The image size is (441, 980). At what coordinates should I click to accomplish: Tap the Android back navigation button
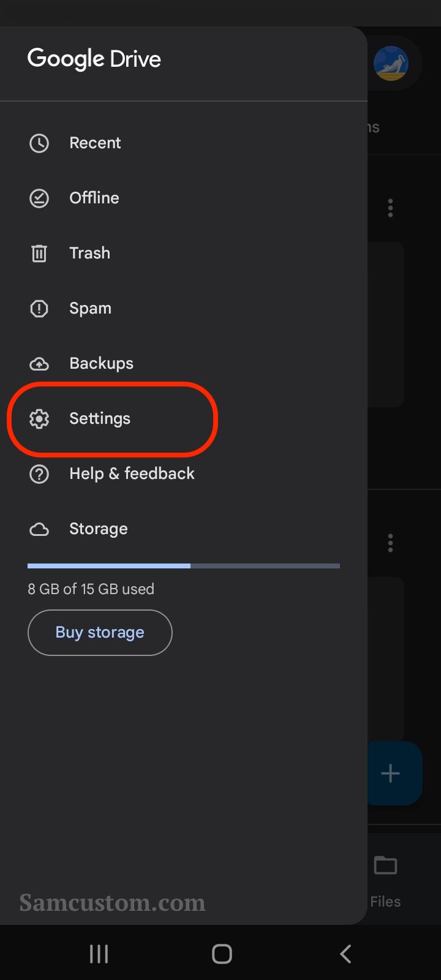345,954
